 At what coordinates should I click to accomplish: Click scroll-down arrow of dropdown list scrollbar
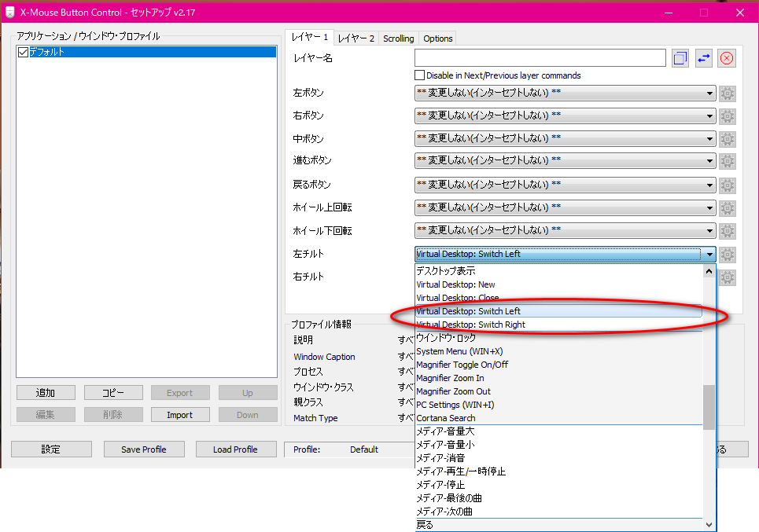click(709, 524)
